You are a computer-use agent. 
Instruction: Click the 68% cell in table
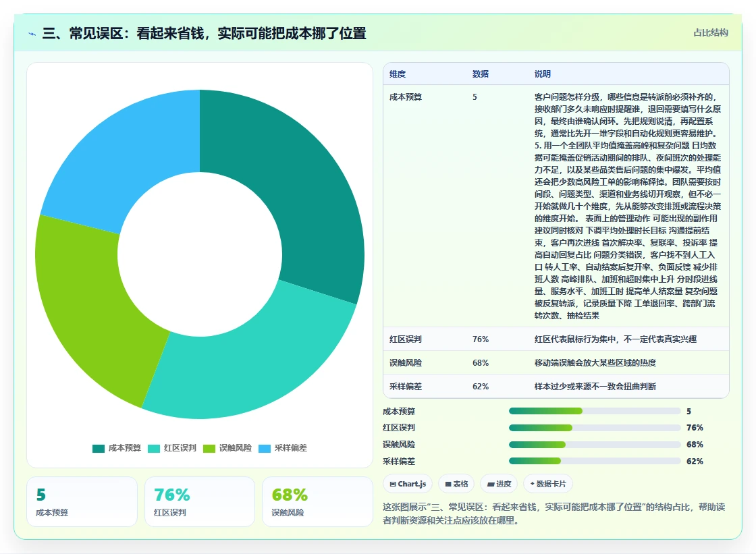click(x=480, y=362)
